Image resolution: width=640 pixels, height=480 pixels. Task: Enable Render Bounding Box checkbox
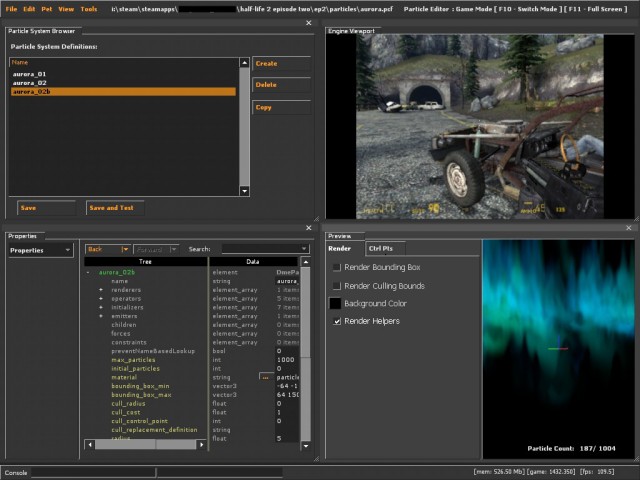tap(337, 267)
